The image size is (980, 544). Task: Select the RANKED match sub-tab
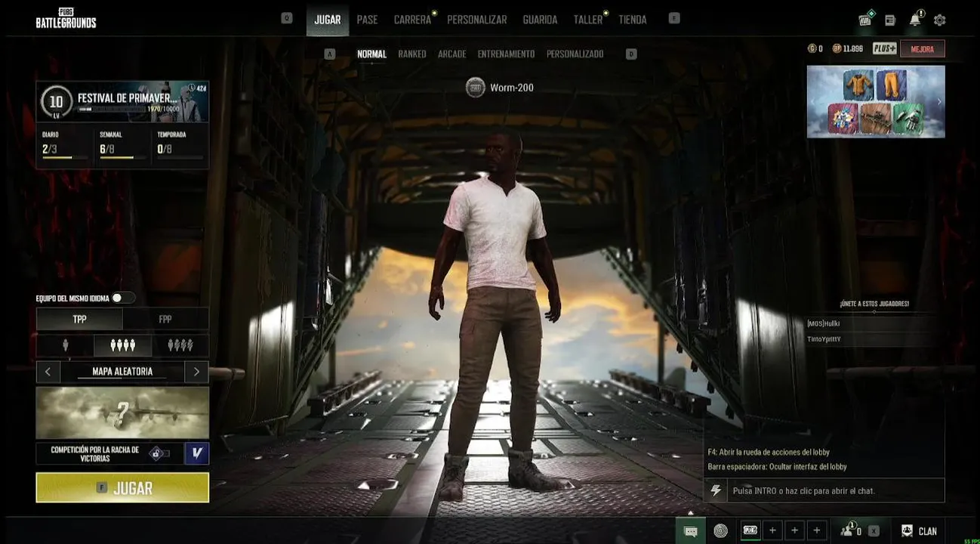[x=412, y=54]
